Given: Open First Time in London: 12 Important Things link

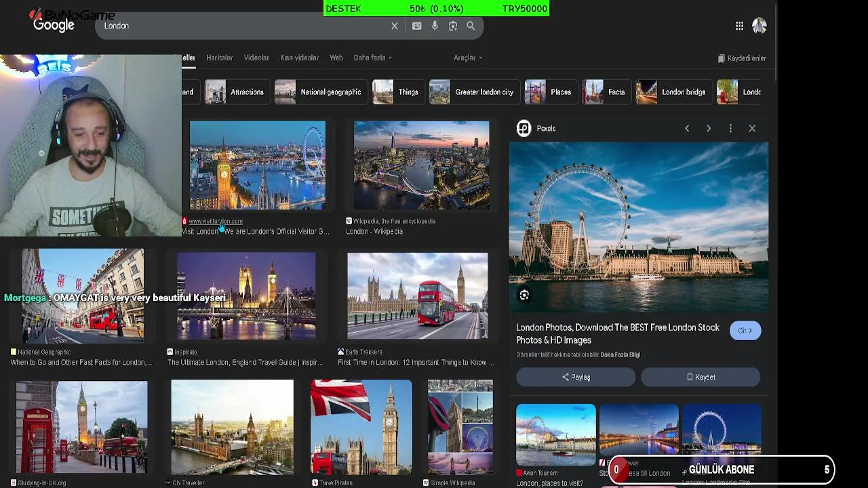Looking at the screenshot, I should point(416,363).
